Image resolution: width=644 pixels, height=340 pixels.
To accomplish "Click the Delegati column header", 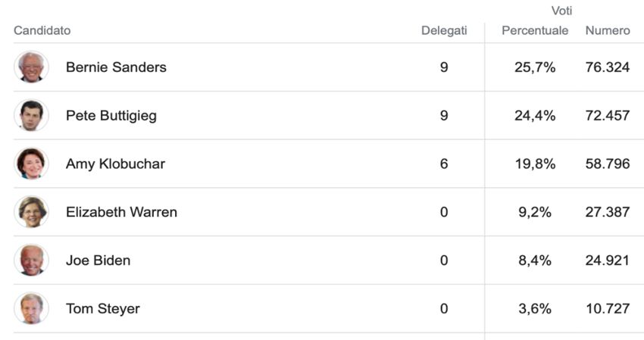I will click(x=445, y=31).
